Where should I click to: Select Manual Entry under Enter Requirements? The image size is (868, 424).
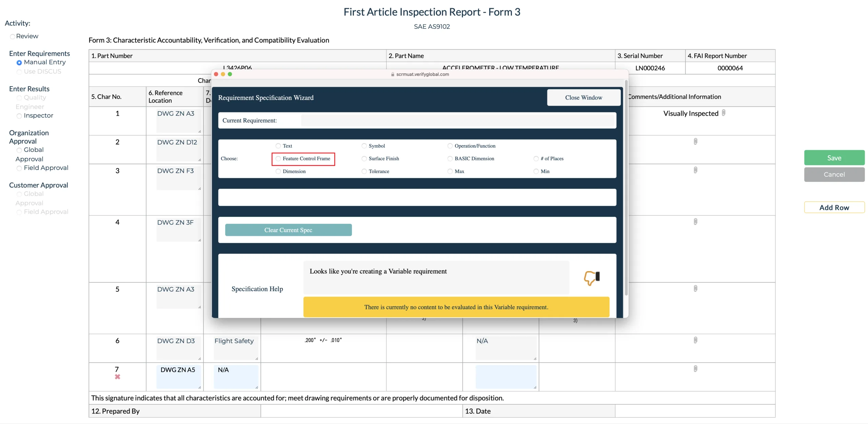(19, 63)
